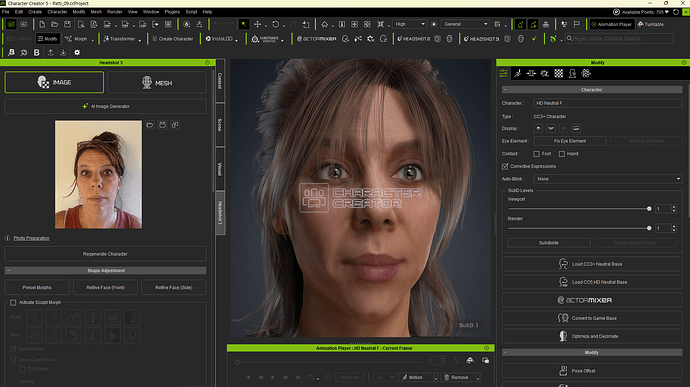Open Preset Morphs

click(37, 287)
